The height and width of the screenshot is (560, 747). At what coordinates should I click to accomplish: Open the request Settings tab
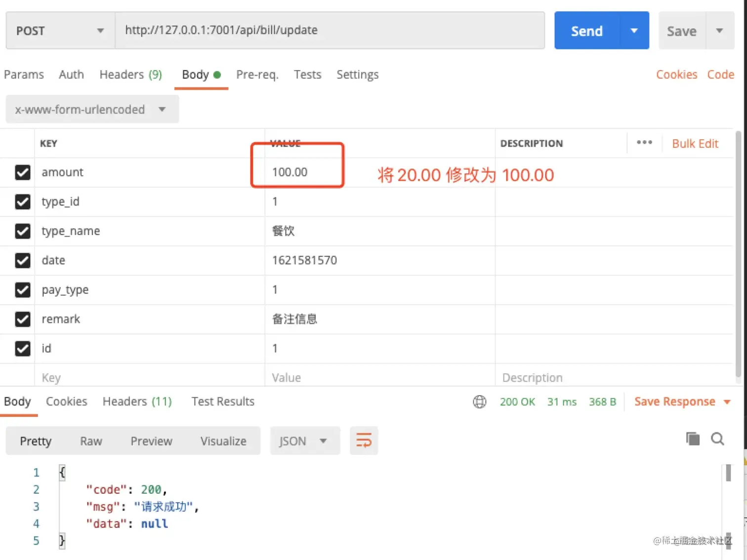(x=358, y=75)
